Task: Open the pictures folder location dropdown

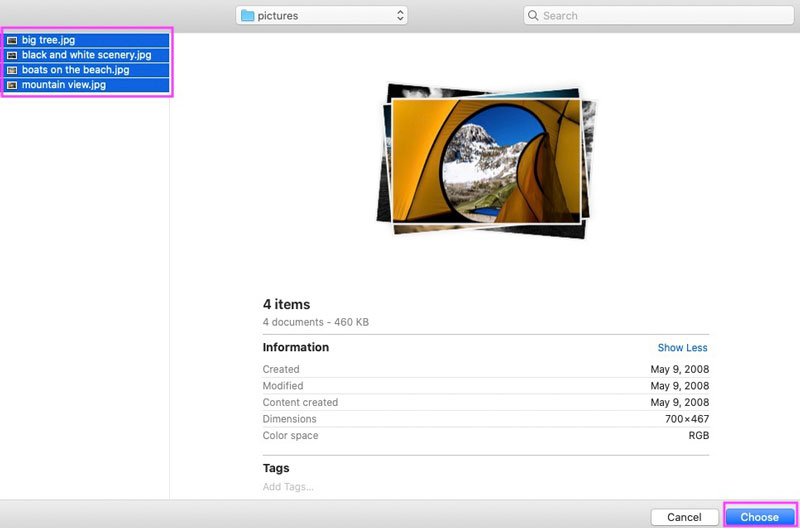Action: [x=320, y=16]
